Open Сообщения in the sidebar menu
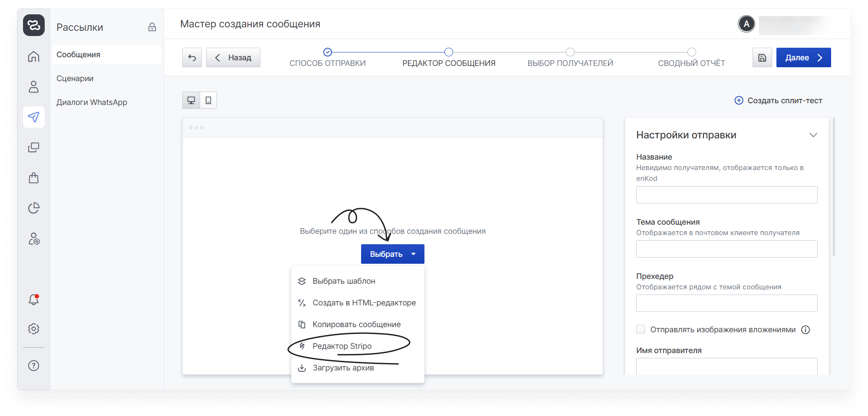 tap(107, 55)
